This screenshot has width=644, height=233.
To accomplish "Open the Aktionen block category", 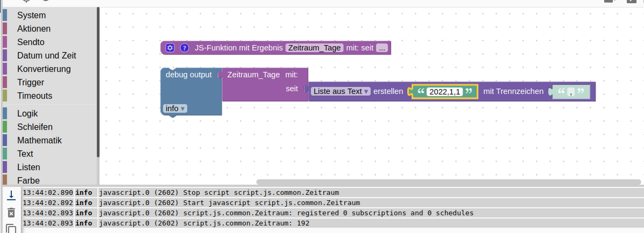I will tap(34, 29).
